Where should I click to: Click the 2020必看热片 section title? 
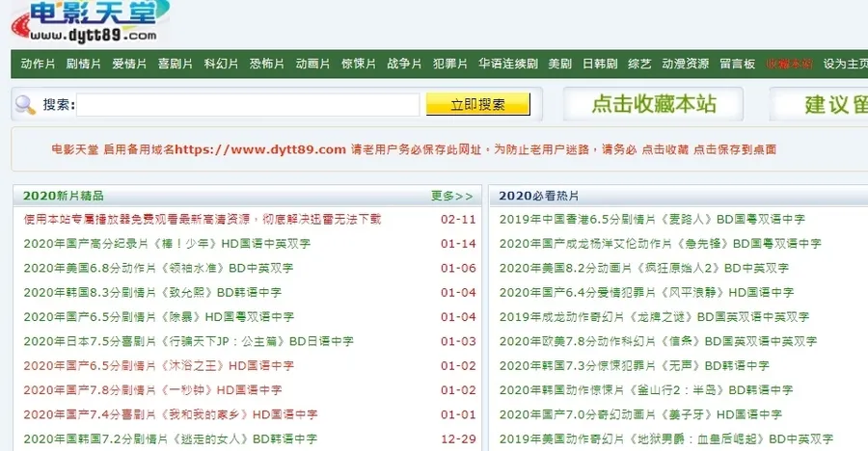(x=538, y=196)
